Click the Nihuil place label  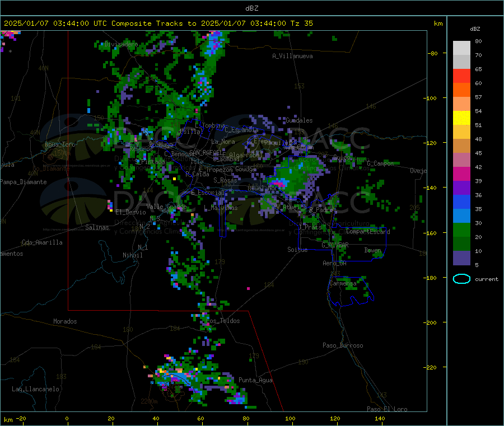point(132,255)
